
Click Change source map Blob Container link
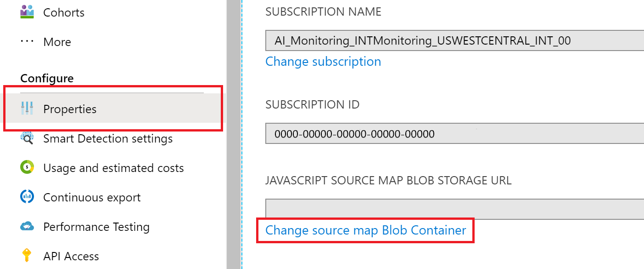(366, 230)
